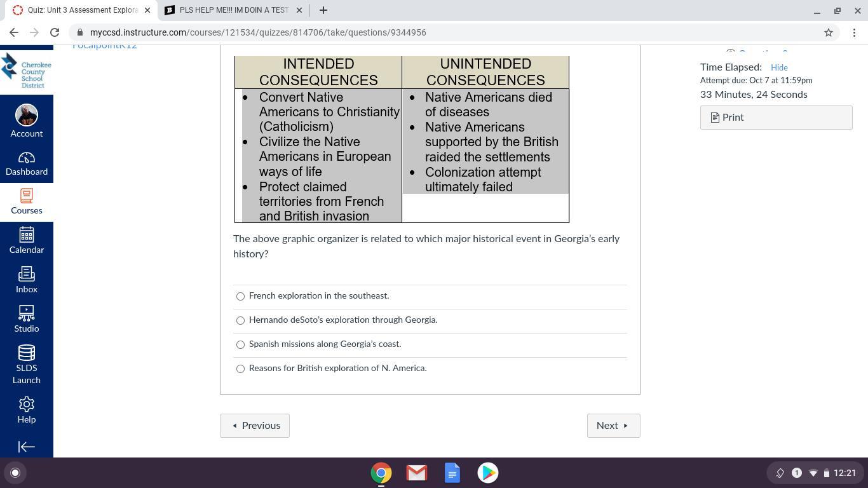Select Reasons for British exploration answer
The image size is (868, 488).
click(x=240, y=369)
